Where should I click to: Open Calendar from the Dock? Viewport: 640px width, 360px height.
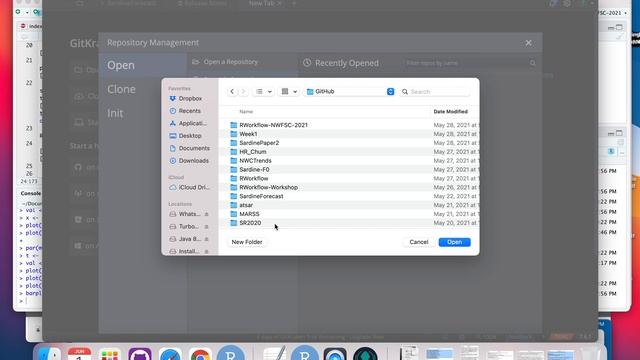(x=80, y=354)
